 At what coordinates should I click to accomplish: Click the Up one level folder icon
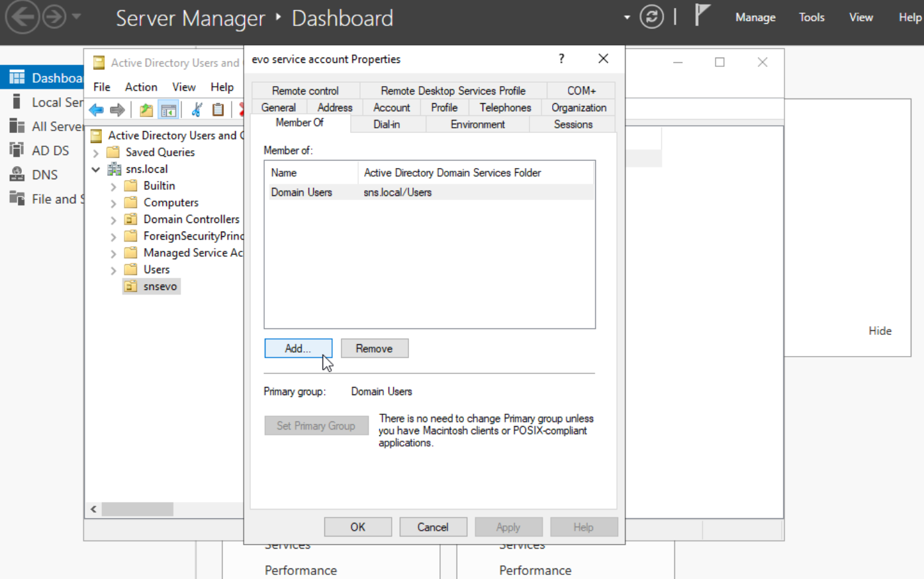[x=146, y=110]
